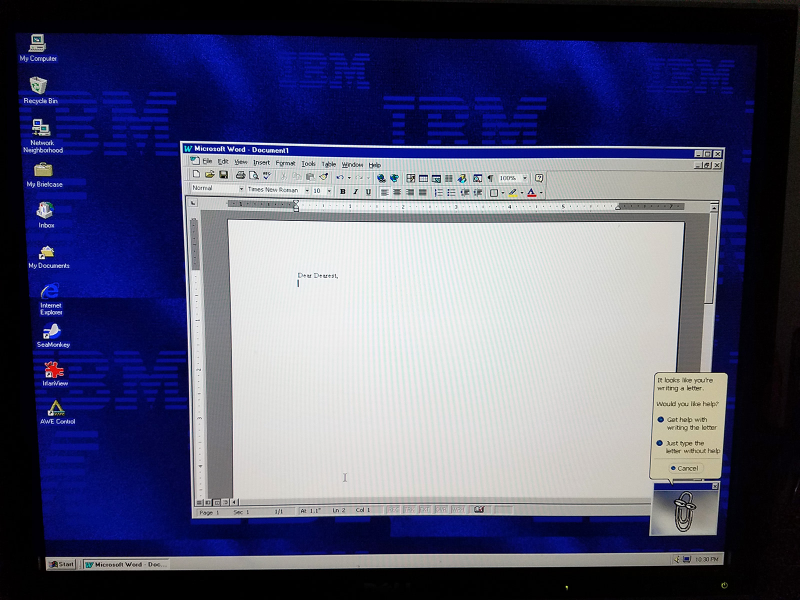This screenshot has height=600, width=800.
Task: Switch to Page Layout View button
Action: point(217,503)
